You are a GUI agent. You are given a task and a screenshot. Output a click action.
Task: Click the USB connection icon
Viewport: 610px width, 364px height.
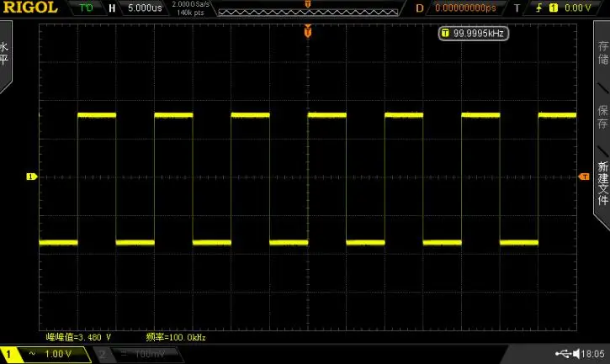[563, 354]
